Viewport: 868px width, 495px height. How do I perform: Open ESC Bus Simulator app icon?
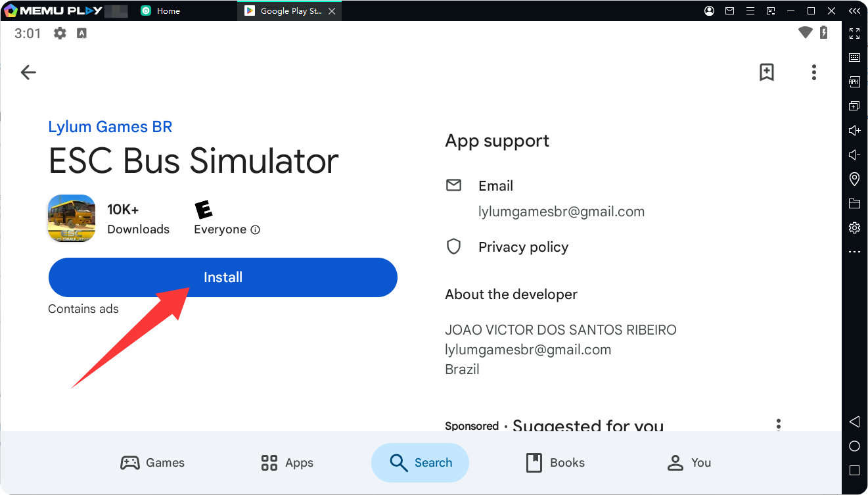72,218
